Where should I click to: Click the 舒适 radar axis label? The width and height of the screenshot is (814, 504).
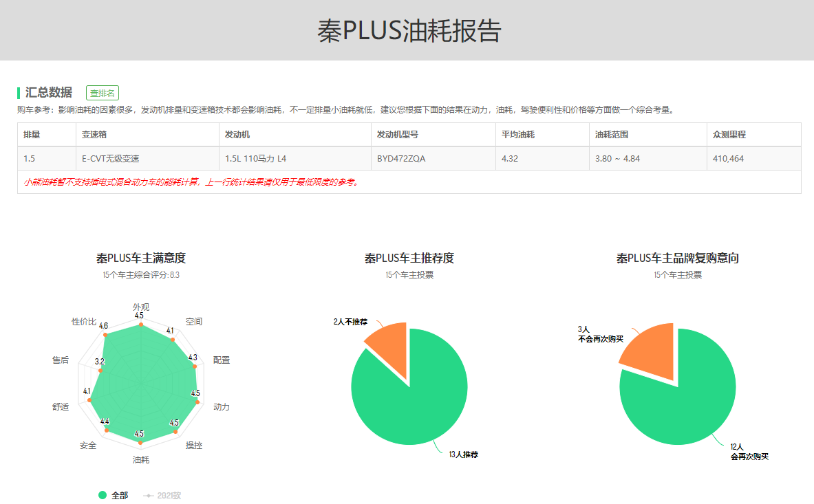(x=61, y=406)
